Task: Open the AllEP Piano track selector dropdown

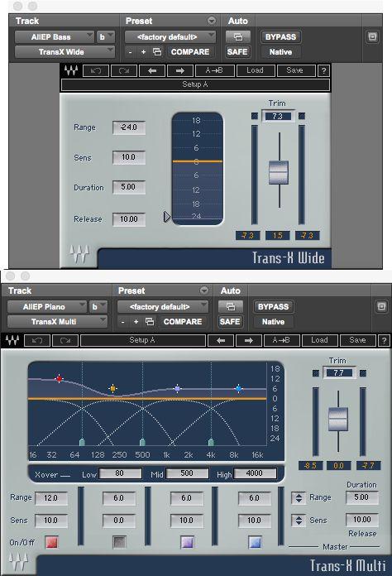Action: (x=47, y=306)
